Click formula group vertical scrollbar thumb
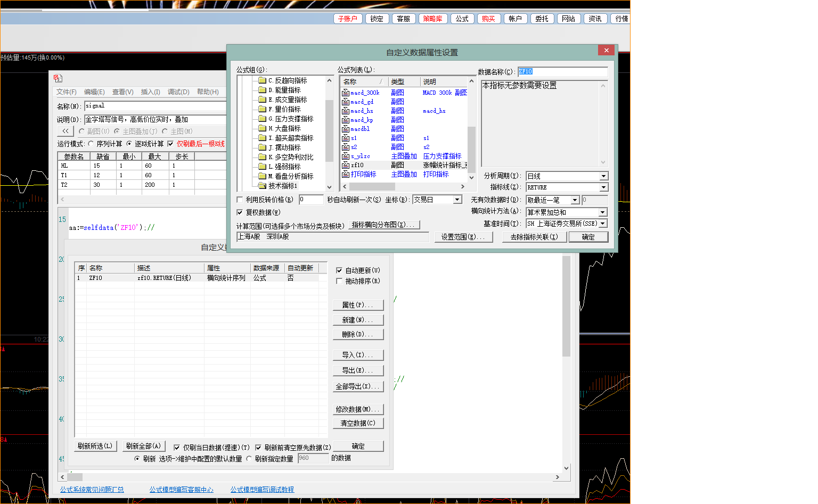The height and width of the screenshot is (504, 818). click(329, 131)
